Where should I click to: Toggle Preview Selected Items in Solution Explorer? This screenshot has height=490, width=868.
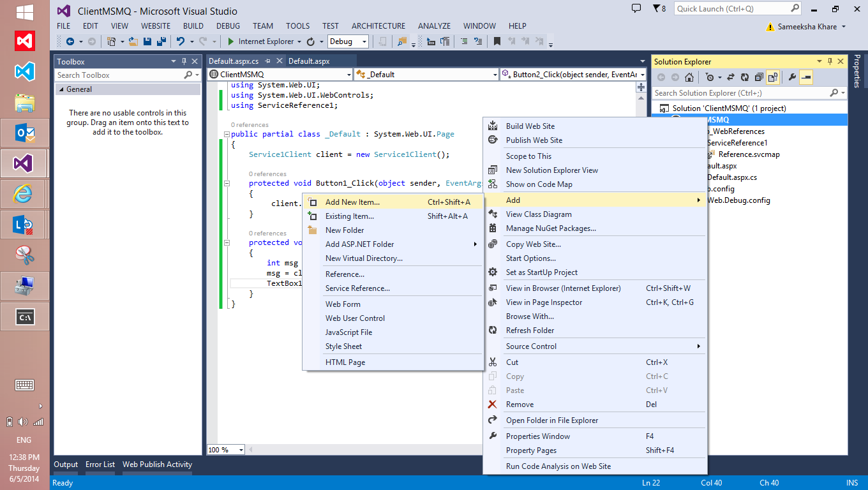coord(806,77)
